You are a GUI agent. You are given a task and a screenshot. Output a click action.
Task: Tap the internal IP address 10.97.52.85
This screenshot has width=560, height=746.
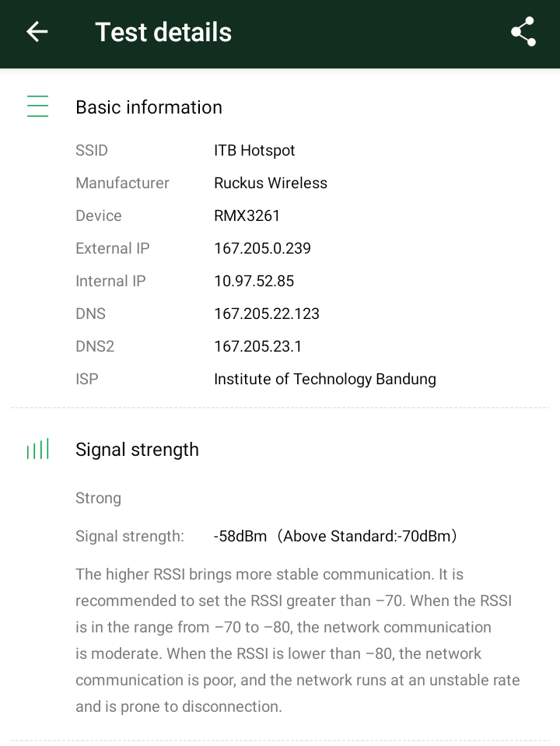(254, 281)
